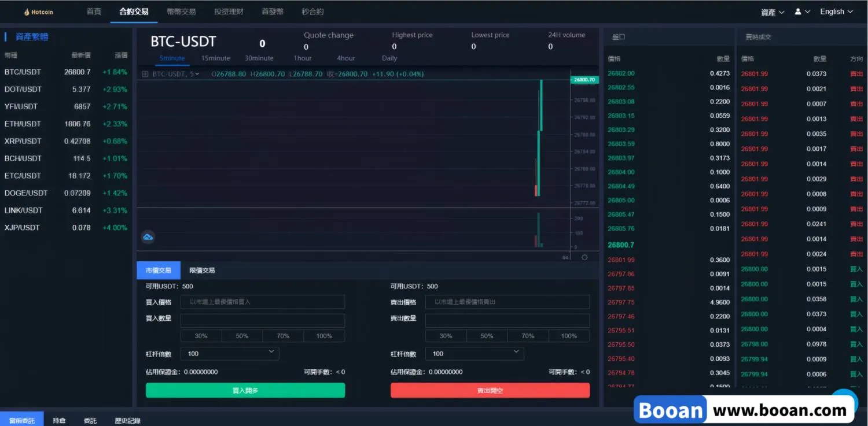The height and width of the screenshot is (426, 868).
Task: Select ETH/USDT in the asset list
Action: click(x=23, y=124)
